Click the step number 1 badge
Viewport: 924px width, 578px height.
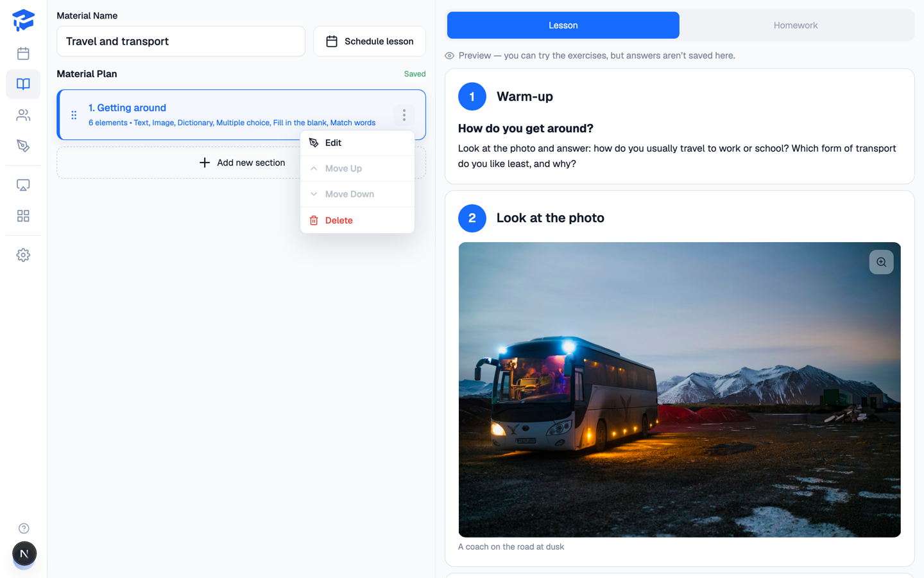[x=472, y=96]
